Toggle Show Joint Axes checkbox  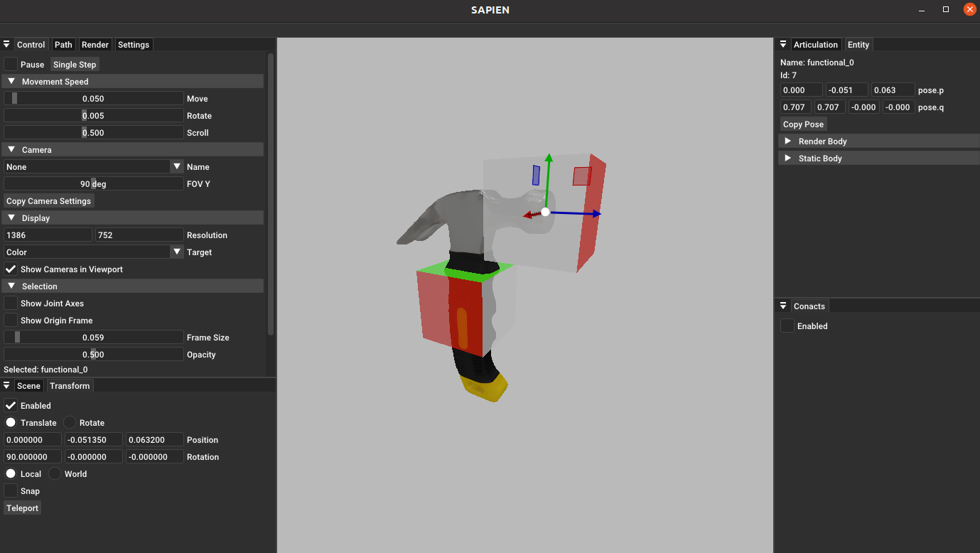(11, 303)
